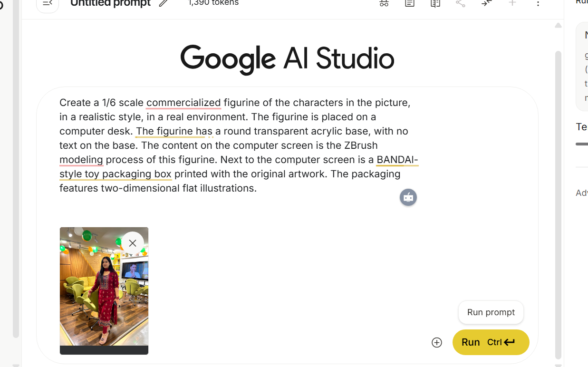Image resolution: width=588 pixels, height=367 pixels.
Task: Click the Untitled prompt title text
Action: [110, 3]
